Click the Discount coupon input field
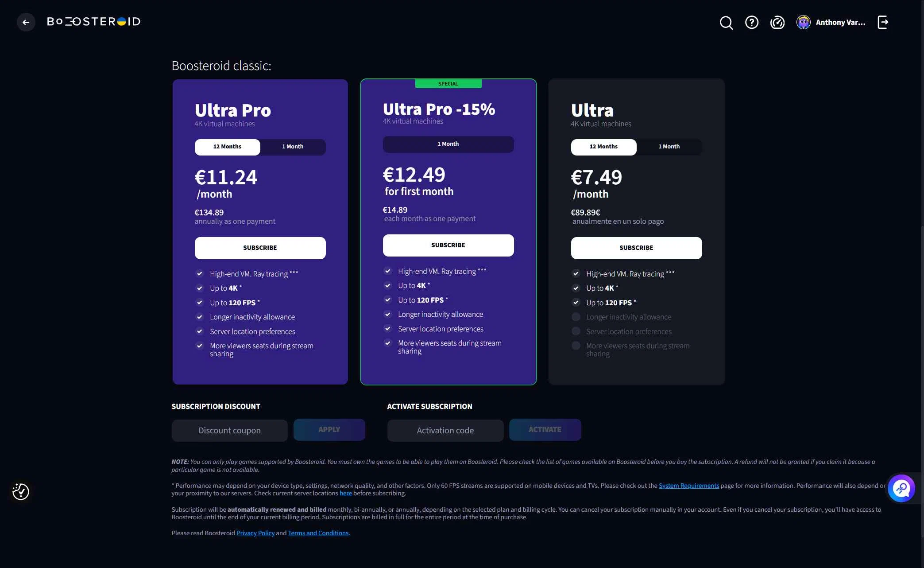 click(x=229, y=430)
